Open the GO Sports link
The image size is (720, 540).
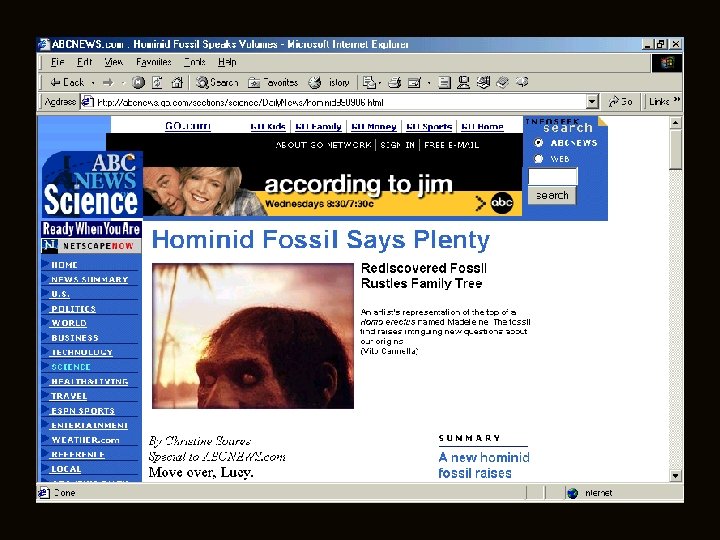(x=429, y=126)
